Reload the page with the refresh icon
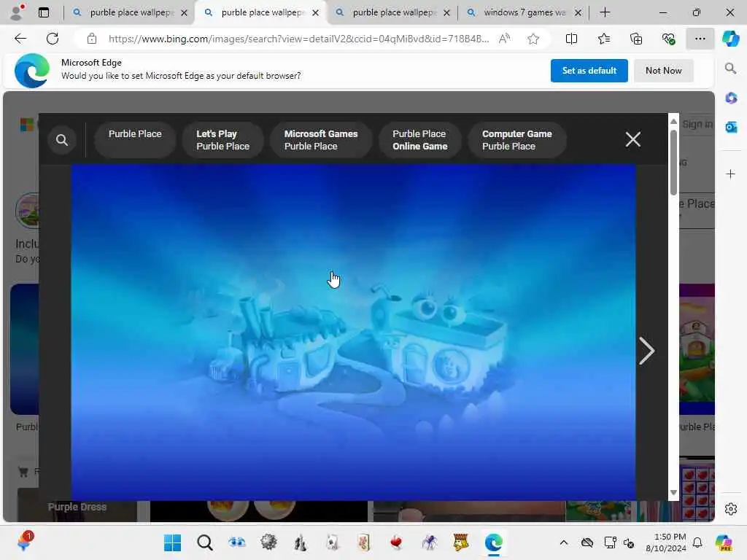This screenshot has width=747, height=560. pyautogui.click(x=53, y=39)
